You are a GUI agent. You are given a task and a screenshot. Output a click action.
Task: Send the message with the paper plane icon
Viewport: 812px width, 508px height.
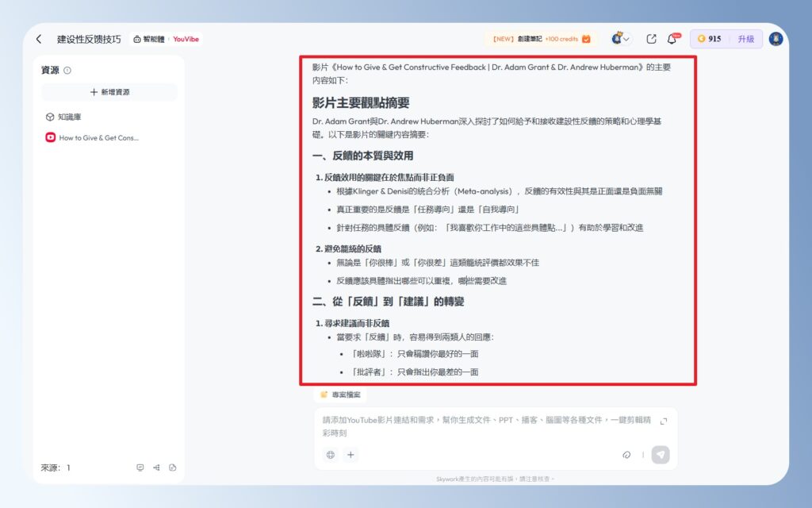point(662,454)
